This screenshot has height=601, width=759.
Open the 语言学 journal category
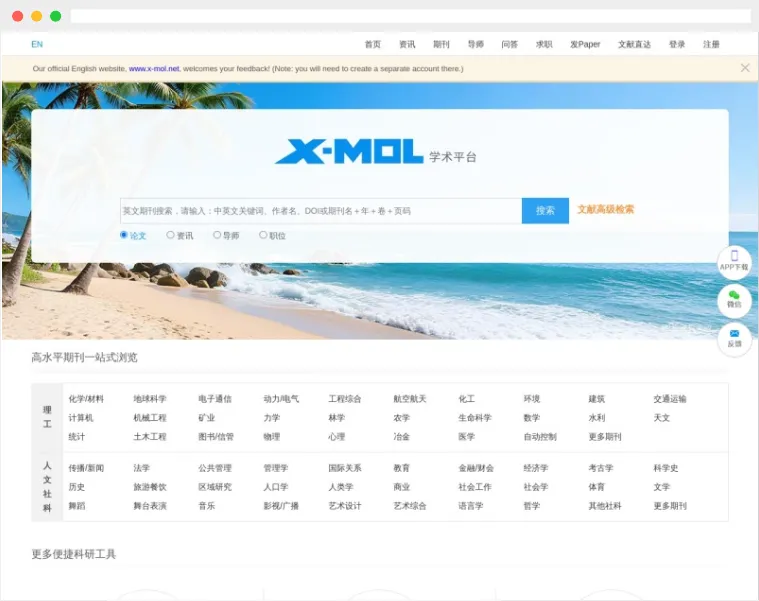pos(471,506)
